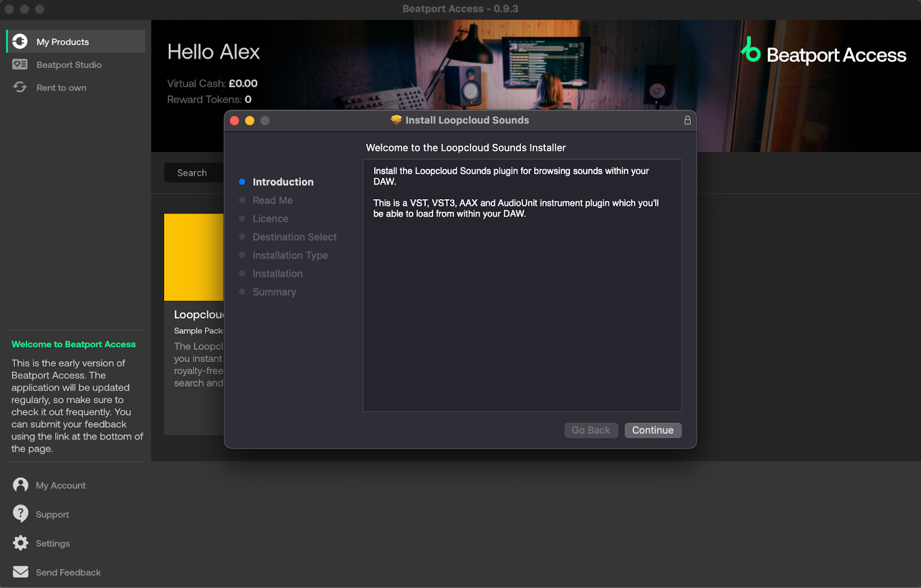Image resolution: width=921 pixels, height=588 pixels.
Task: Click the yellow Loopcloud product thumbnail
Action: pyautogui.click(x=194, y=257)
